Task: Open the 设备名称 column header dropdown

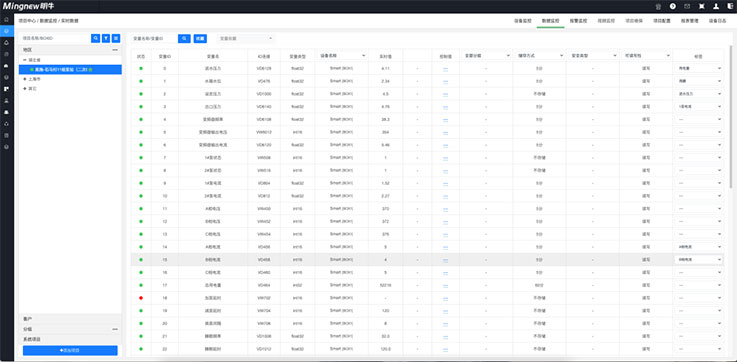Action: (343, 55)
